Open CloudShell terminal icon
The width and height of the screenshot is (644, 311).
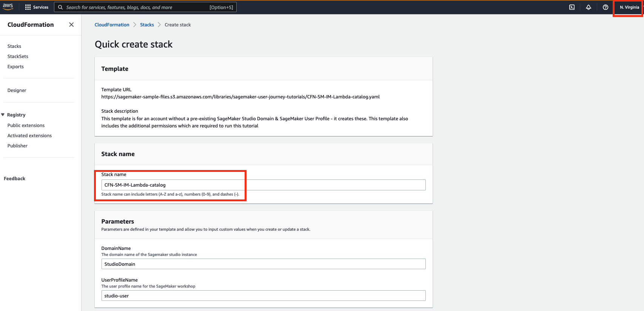[572, 7]
